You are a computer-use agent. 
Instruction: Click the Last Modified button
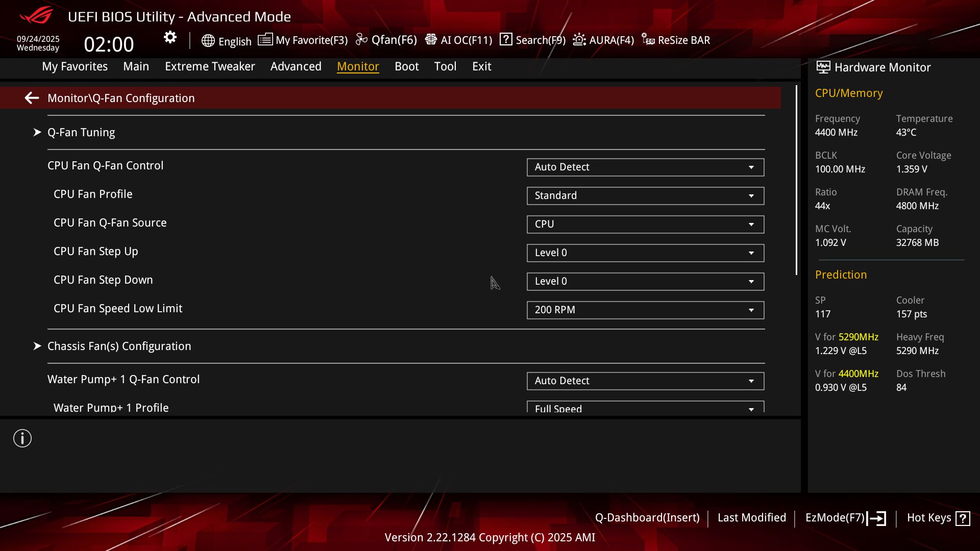[751, 518]
